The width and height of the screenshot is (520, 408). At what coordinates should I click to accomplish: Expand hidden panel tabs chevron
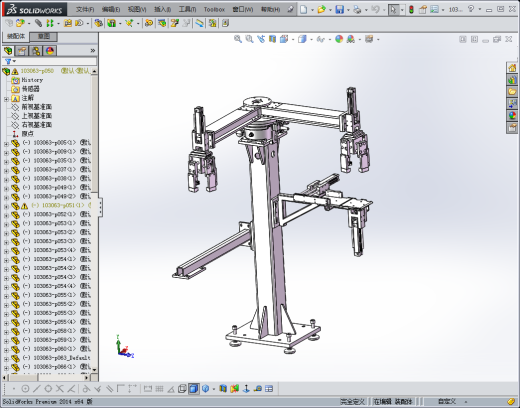tap(93, 51)
